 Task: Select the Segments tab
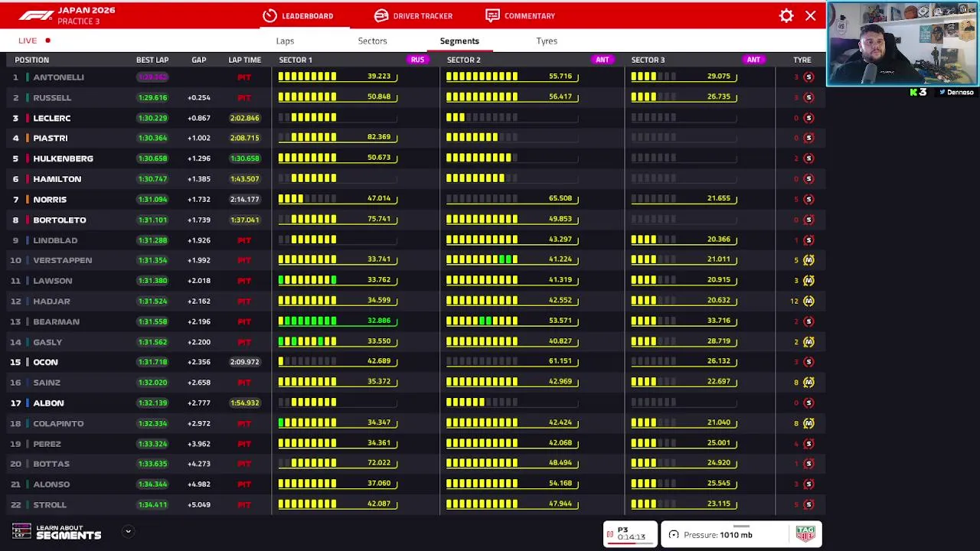coord(459,41)
